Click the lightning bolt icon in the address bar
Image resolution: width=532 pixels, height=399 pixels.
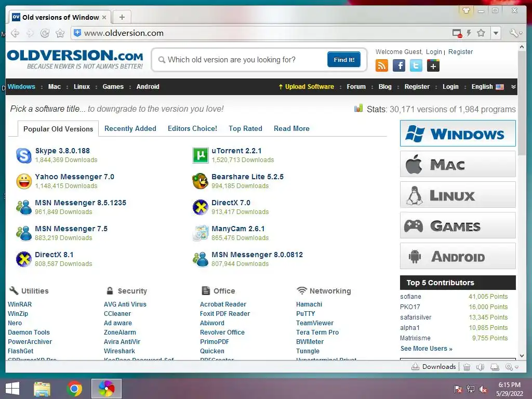tap(469, 33)
